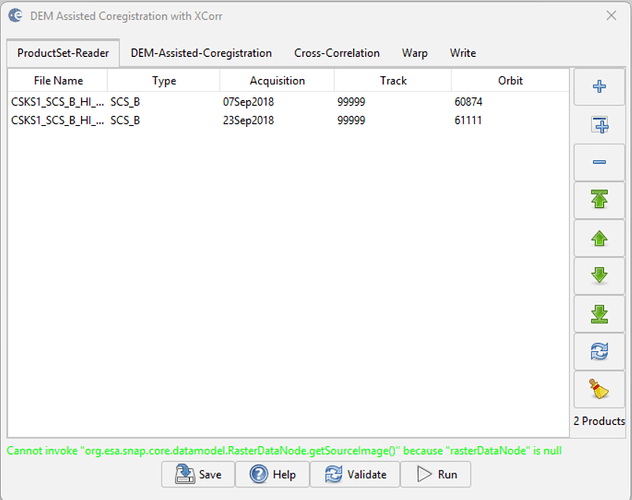Open the Cross-Correlation tab
The width and height of the screenshot is (632, 500).
pyautogui.click(x=336, y=53)
